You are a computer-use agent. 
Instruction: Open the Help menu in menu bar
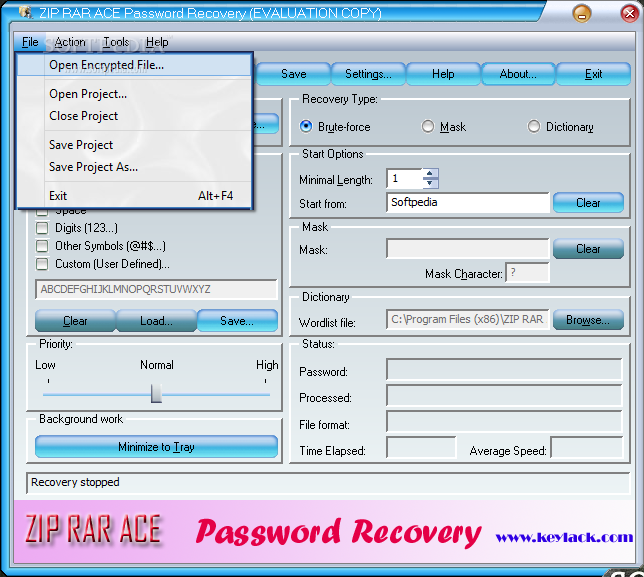(x=157, y=42)
